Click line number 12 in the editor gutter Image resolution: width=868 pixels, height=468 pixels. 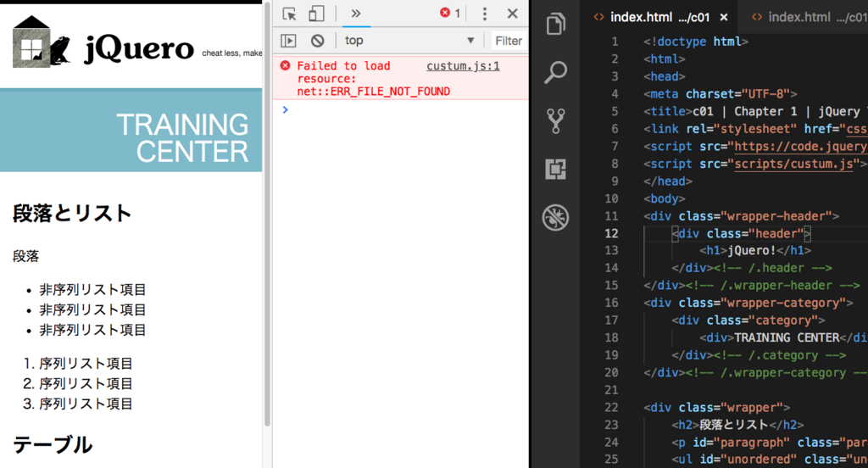pyautogui.click(x=611, y=233)
